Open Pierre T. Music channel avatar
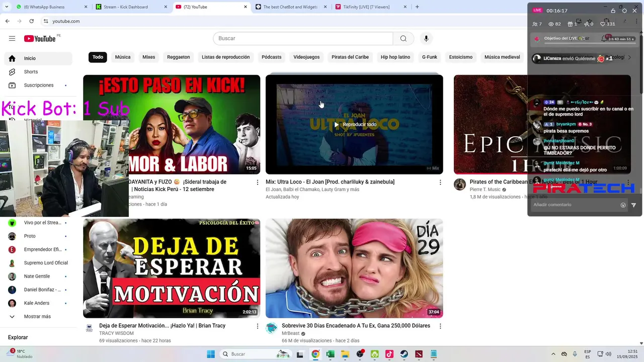Screen dimensions: 644x362 (x=460, y=185)
